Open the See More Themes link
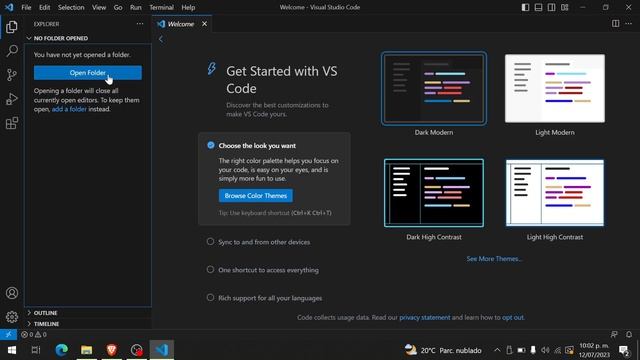The height and width of the screenshot is (360, 640). click(494, 259)
